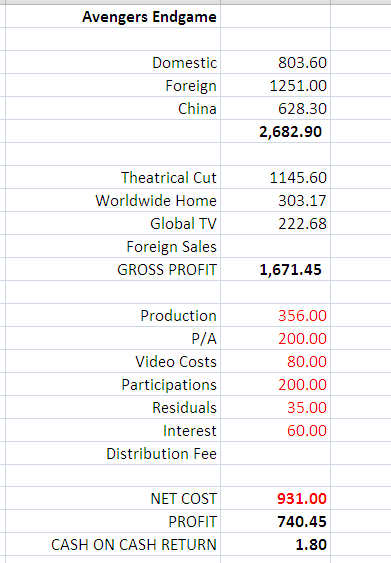Click the Foreign Sales label cell
The width and height of the screenshot is (391, 563).
pyautogui.click(x=113, y=246)
